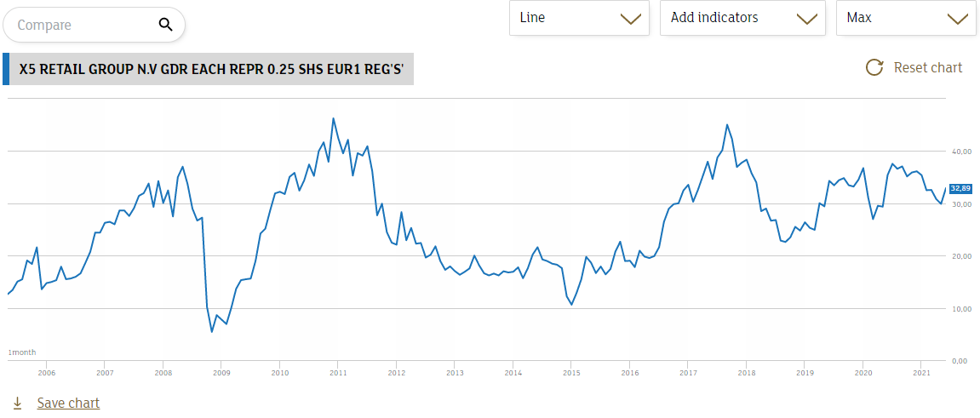
Task: Click the 2021 x-axis year label
Action: click(x=920, y=373)
